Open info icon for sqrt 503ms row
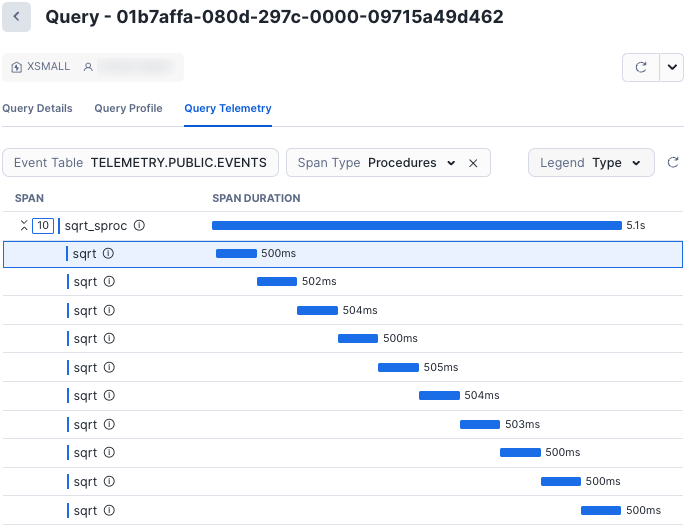The image size is (687, 528). click(109, 424)
